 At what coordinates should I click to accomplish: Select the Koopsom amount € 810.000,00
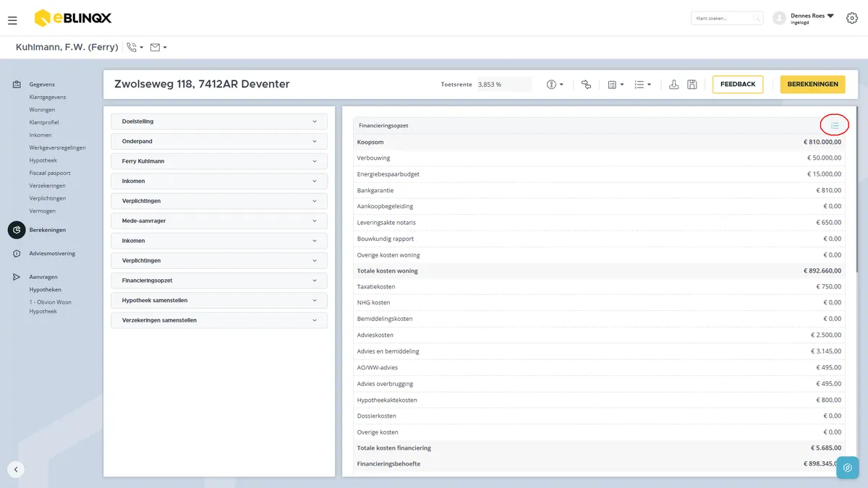point(822,142)
